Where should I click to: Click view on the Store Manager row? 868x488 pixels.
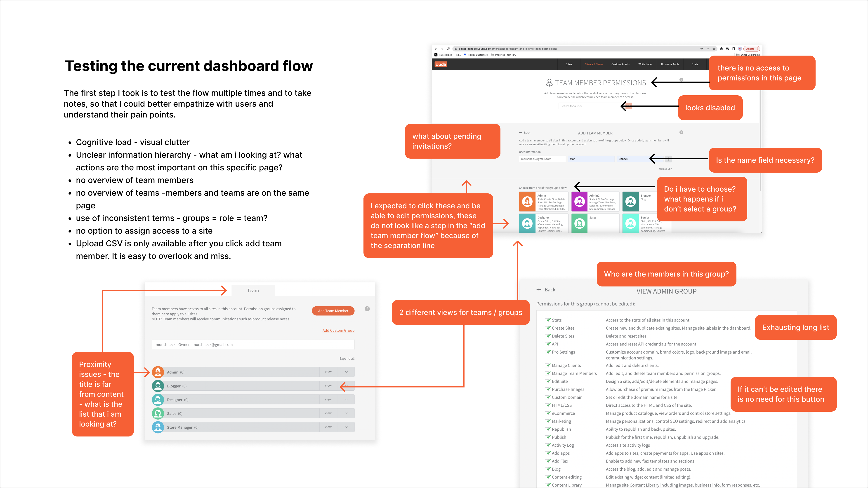(328, 427)
